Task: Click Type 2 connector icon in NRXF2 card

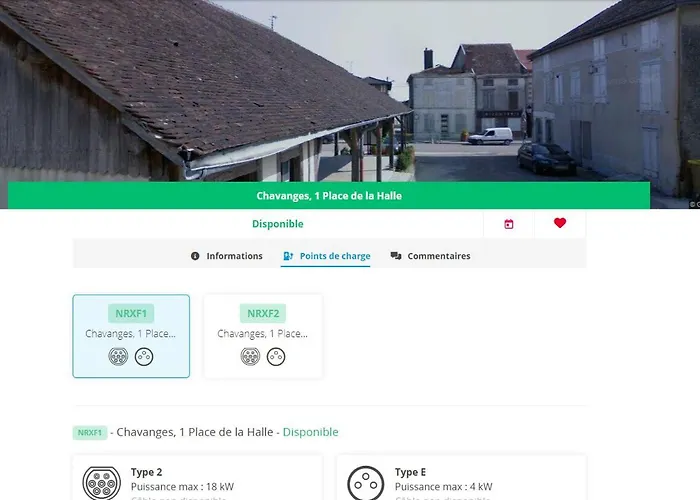Action: pyautogui.click(x=250, y=357)
